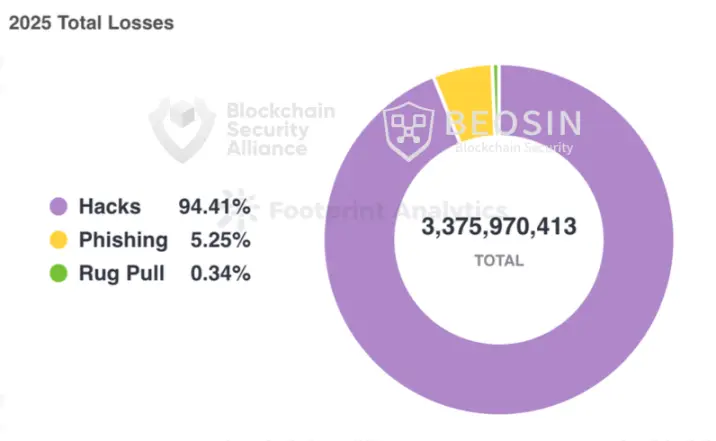Click the yellow Phishing donut slice

463,90
